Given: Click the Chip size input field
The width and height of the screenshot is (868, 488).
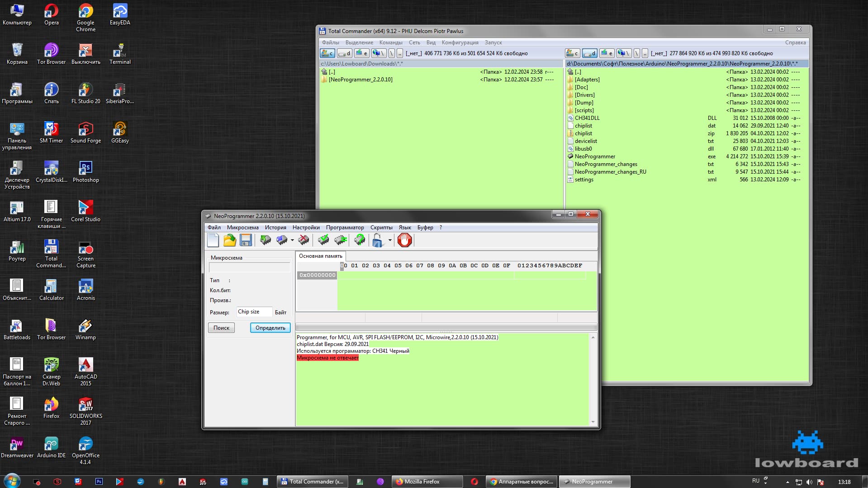Looking at the screenshot, I should coord(254,312).
